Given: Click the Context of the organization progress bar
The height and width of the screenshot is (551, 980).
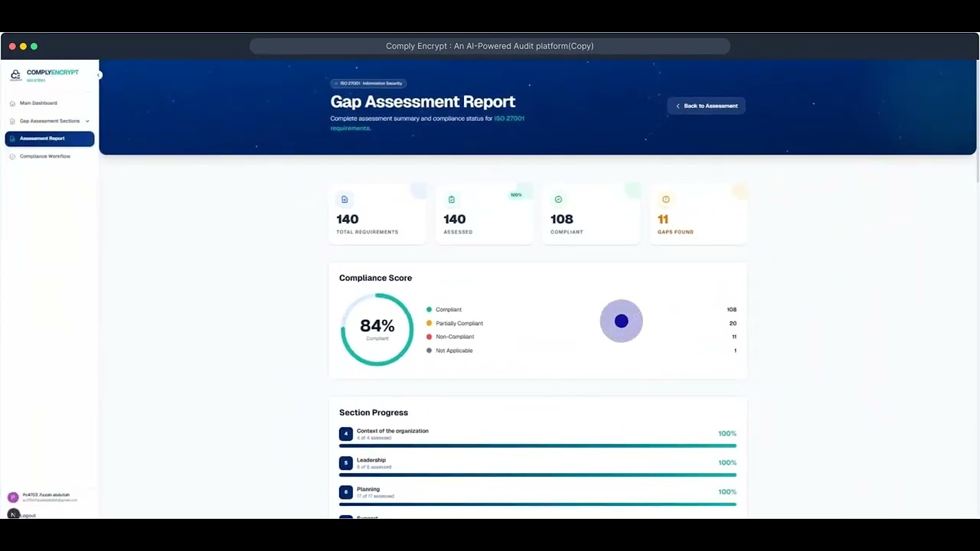Looking at the screenshot, I should coord(537,445).
